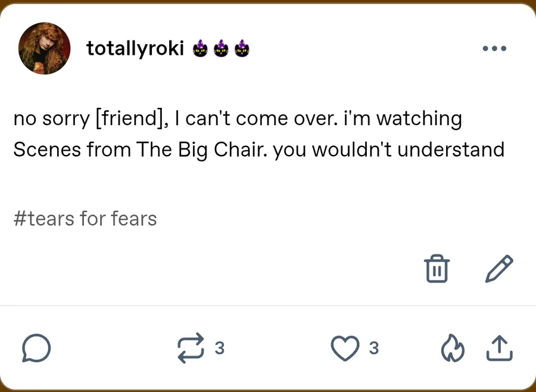Open the post options three-dot menu
536x392 pixels.
[x=494, y=48]
